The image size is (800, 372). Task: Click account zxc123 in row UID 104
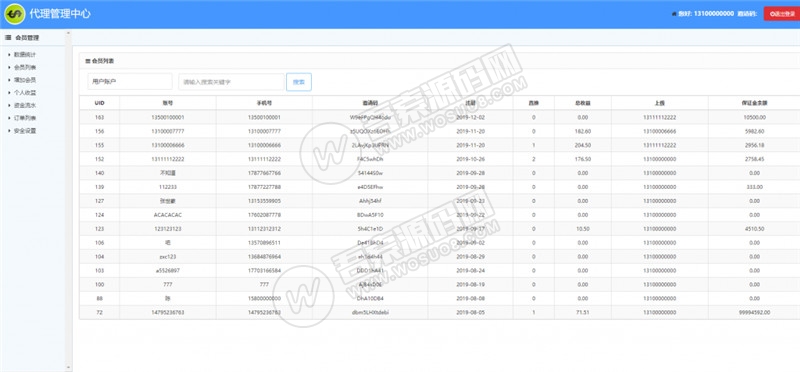pyautogui.click(x=167, y=257)
